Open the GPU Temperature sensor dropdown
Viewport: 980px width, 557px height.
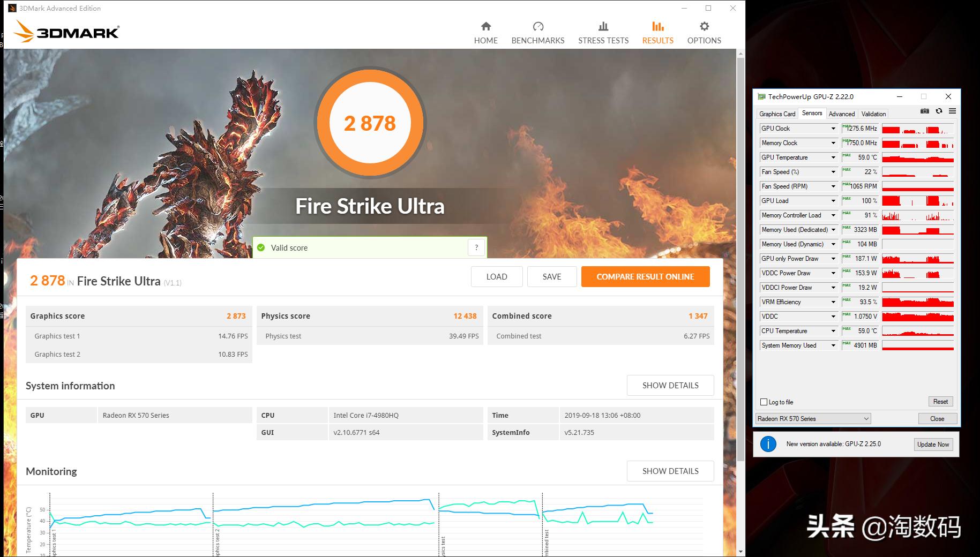point(833,157)
